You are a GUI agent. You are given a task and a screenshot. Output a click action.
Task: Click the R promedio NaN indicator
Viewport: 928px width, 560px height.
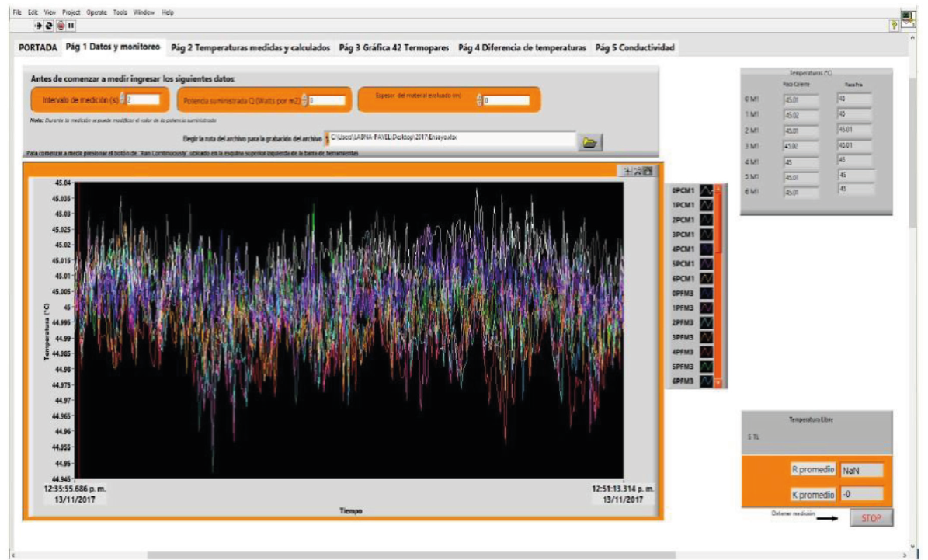tap(862, 470)
